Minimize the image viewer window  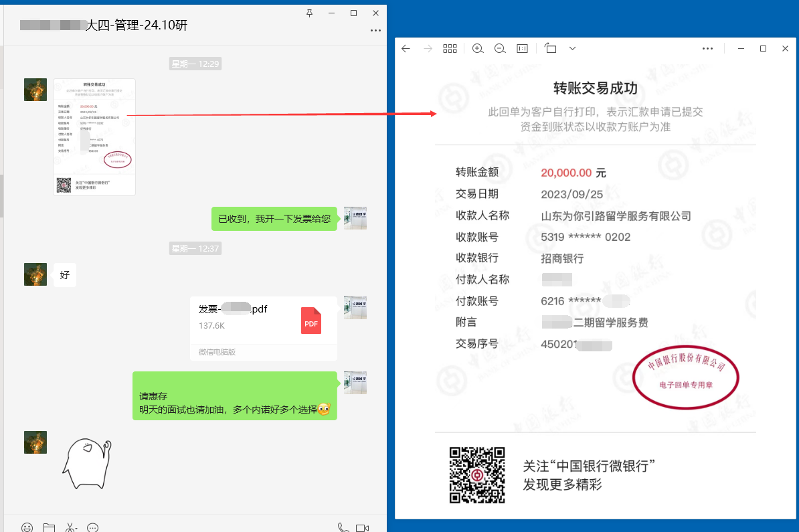[x=741, y=48]
